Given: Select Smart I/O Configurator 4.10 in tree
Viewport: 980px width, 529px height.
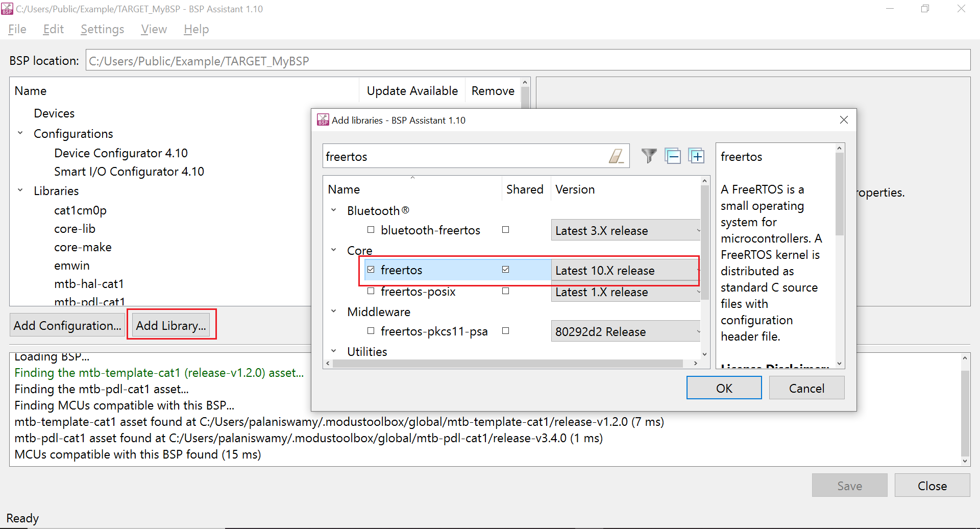Looking at the screenshot, I should pos(129,171).
